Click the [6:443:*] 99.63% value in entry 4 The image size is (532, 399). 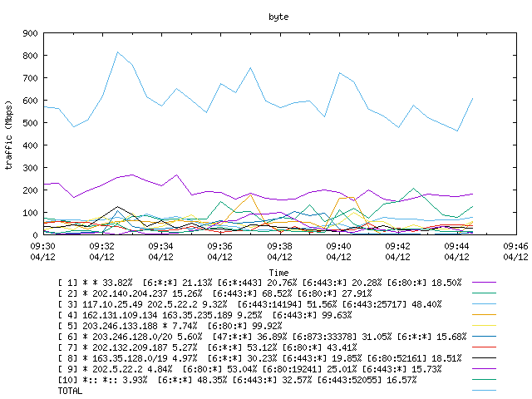(313, 315)
